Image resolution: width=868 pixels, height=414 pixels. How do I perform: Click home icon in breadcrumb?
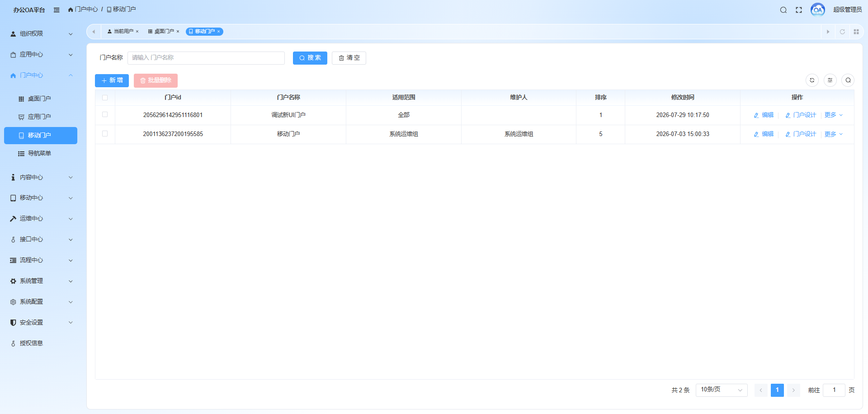[71, 9]
